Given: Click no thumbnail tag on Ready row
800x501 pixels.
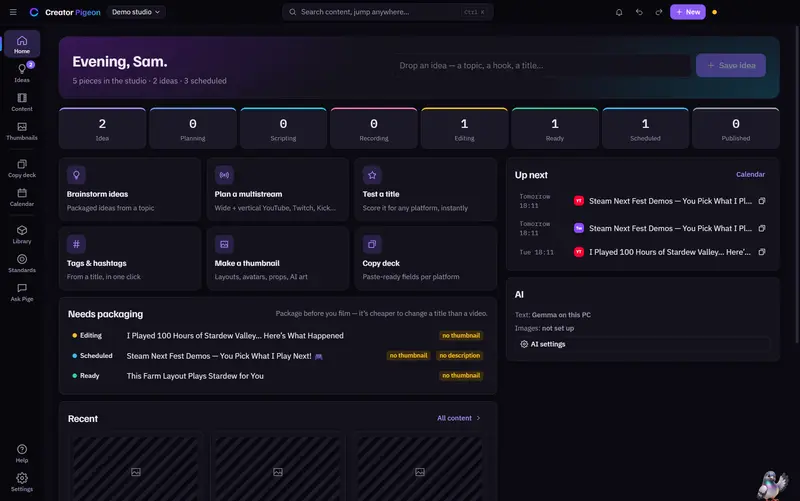Looking at the screenshot, I should 461,375.
